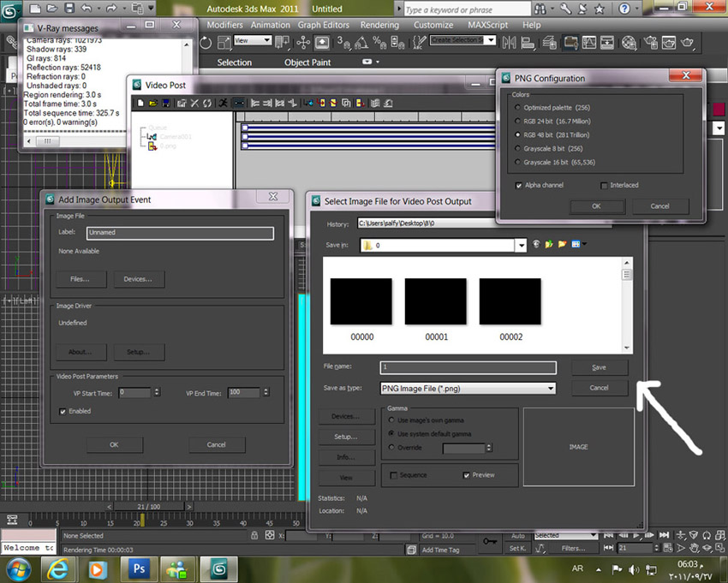Open the Animation menu
This screenshot has height=583, width=728.
[x=270, y=25]
